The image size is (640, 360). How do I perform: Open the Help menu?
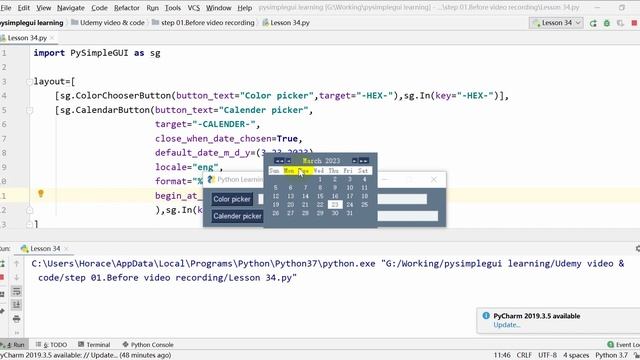pos(244,8)
